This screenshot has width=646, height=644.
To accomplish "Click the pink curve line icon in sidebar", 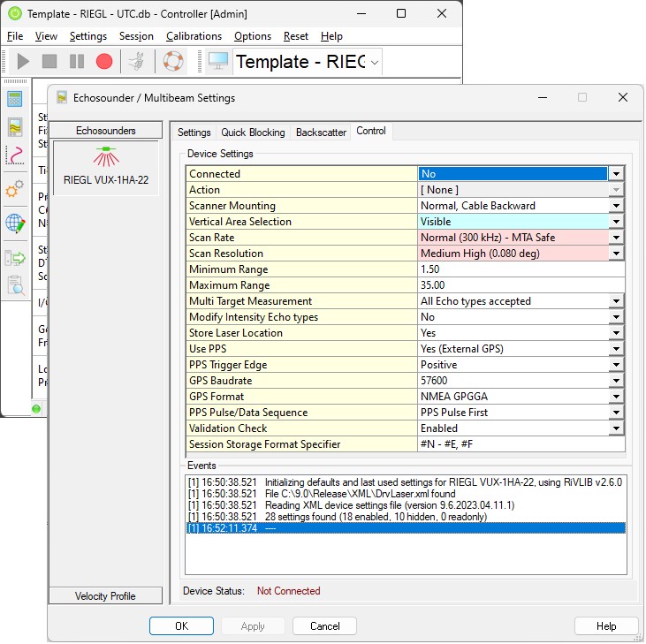I will coord(15,155).
